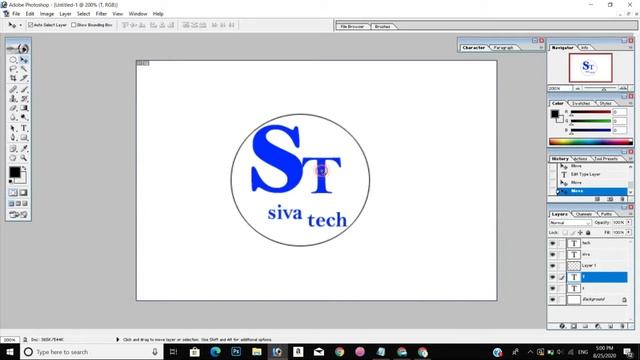Screen dimensions: 640x360
Task: Select the Eraser tool
Action: click(x=13, y=108)
